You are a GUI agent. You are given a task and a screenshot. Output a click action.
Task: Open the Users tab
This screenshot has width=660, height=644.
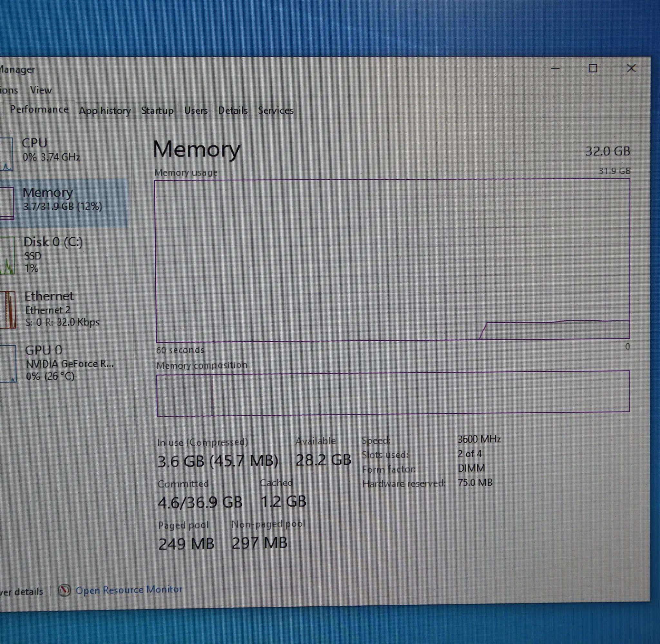[196, 110]
